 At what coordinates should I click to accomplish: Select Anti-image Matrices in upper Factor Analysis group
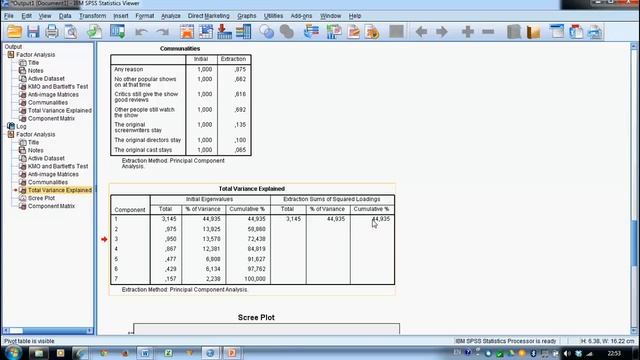[x=53, y=95]
